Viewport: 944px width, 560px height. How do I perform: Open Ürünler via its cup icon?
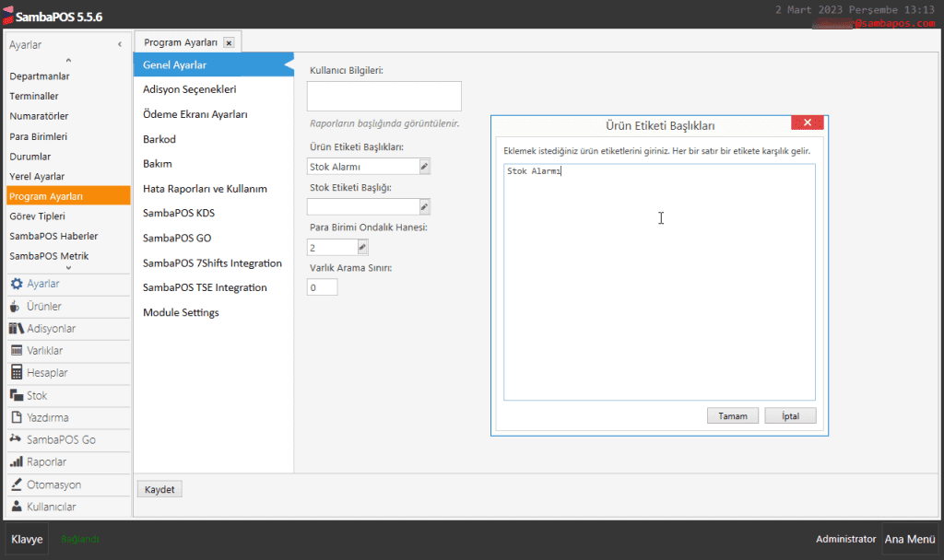(x=16, y=307)
